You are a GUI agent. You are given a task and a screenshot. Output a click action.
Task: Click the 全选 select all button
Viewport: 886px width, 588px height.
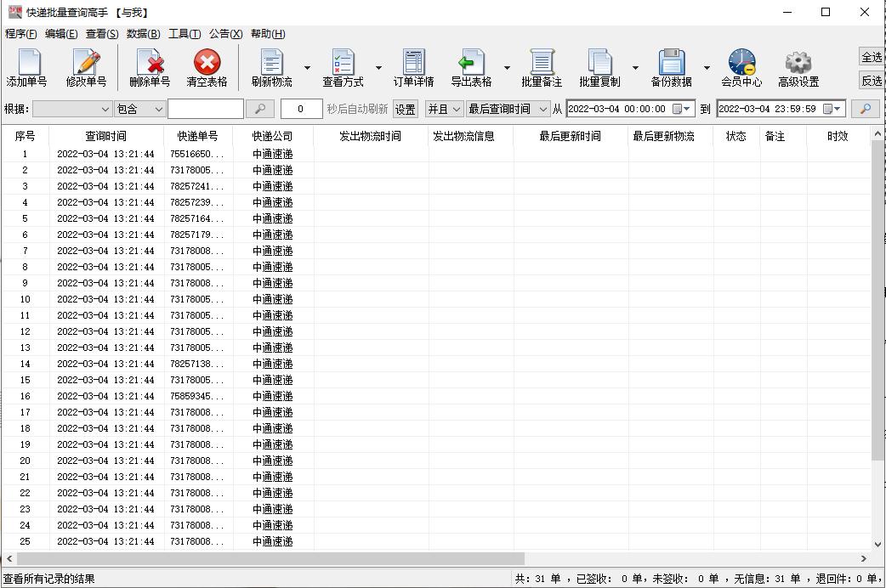tap(872, 57)
